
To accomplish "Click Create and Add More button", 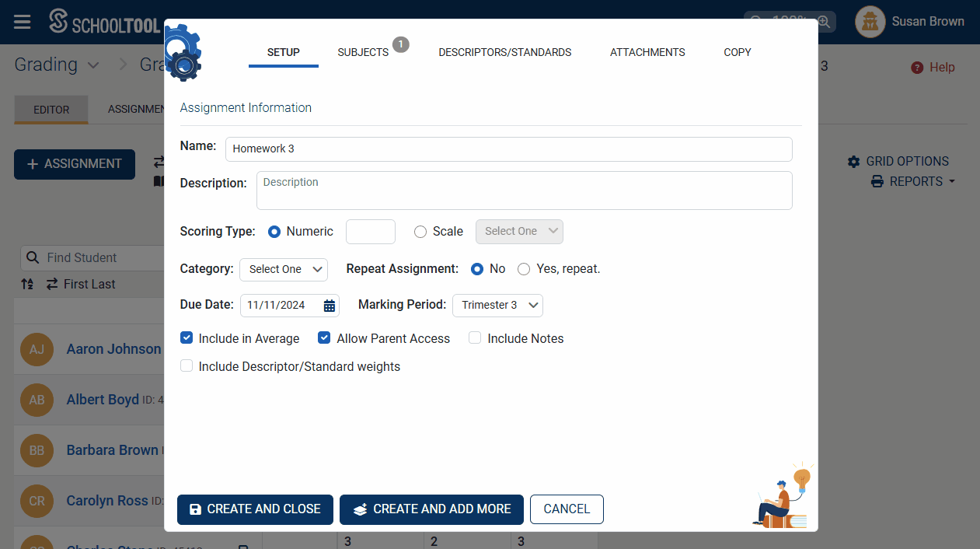I will click(431, 509).
